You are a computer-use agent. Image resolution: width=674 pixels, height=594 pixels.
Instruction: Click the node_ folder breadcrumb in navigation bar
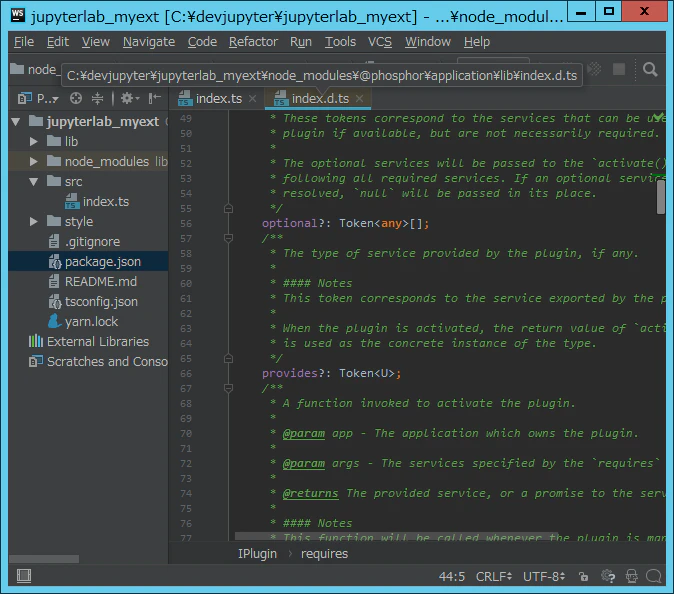[x=34, y=69]
